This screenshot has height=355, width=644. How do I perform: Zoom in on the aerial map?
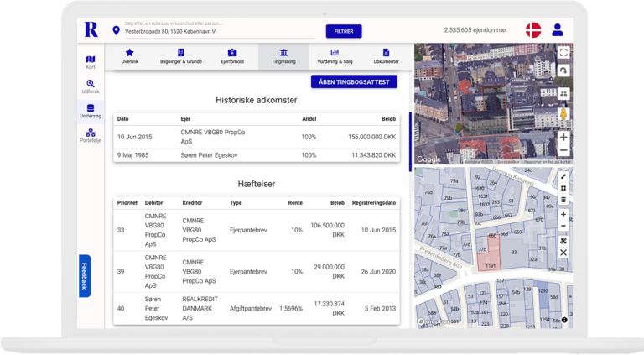[563, 137]
